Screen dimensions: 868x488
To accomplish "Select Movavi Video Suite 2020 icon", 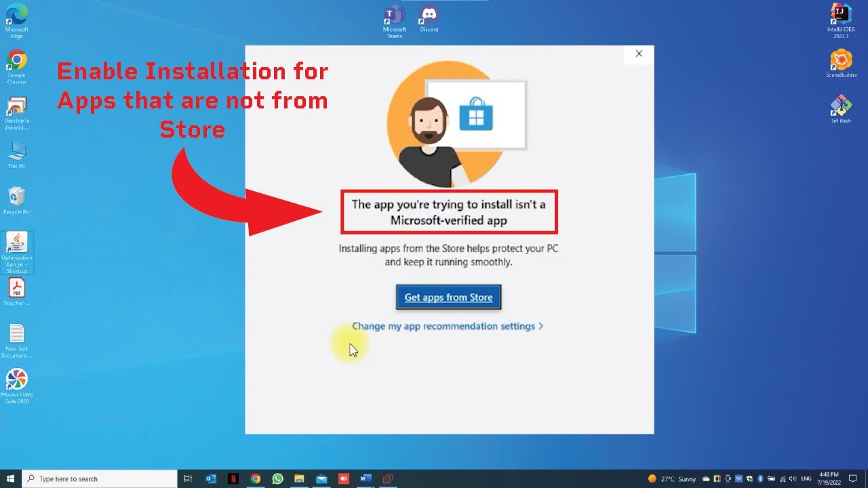I will [17, 386].
